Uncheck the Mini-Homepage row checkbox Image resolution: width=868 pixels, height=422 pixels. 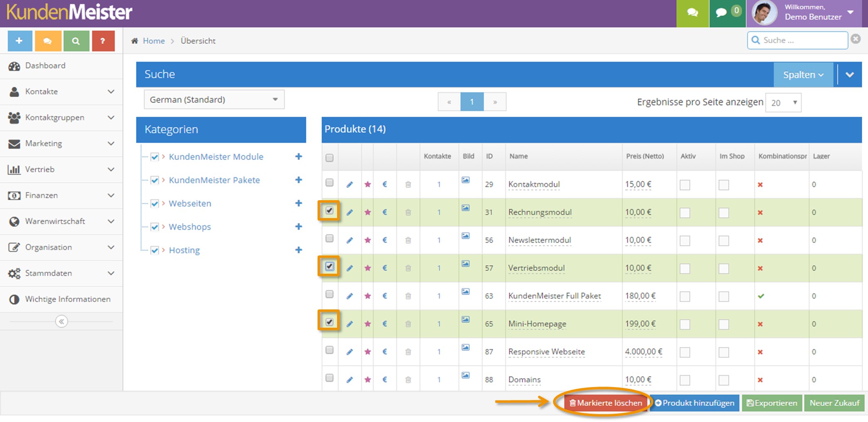tap(330, 322)
